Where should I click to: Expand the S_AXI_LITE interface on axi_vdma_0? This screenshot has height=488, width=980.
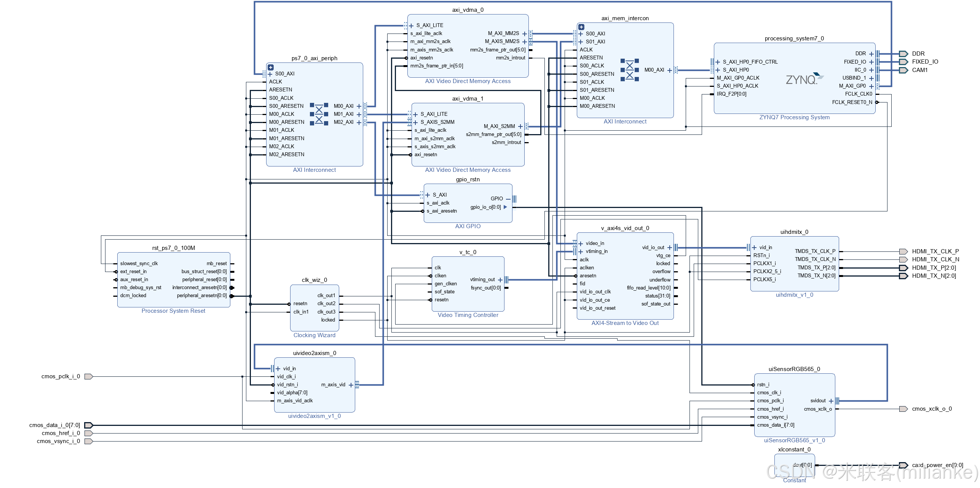[x=411, y=25]
